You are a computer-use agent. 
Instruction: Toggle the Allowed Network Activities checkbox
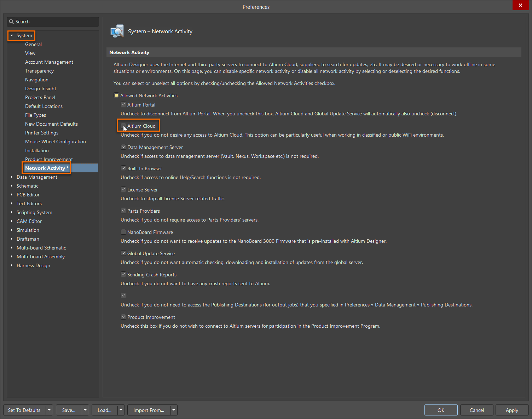click(116, 95)
